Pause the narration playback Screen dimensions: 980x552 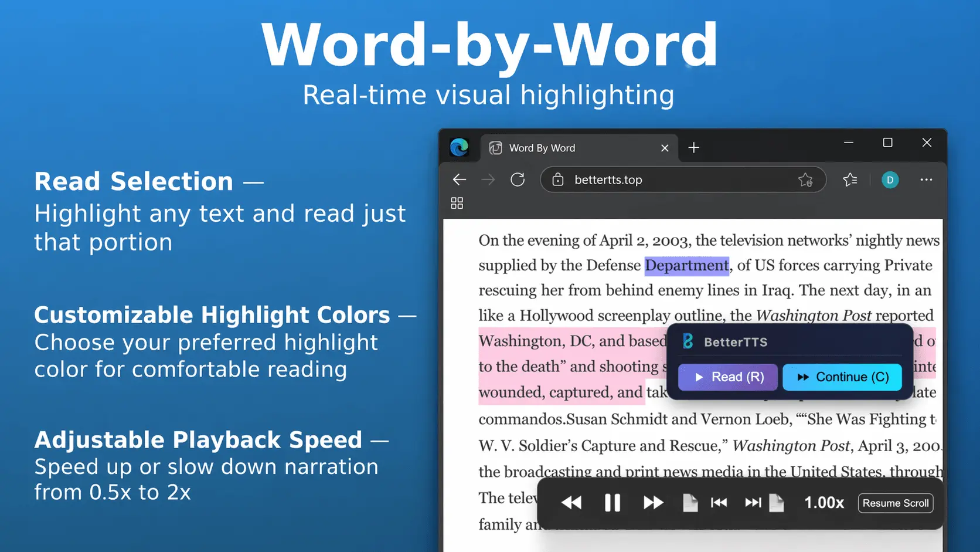coord(612,503)
